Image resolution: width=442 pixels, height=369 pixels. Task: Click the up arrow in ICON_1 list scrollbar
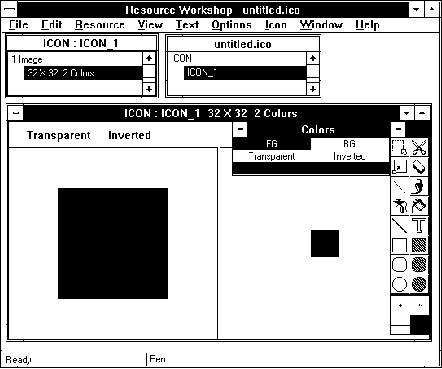(149, 58)
